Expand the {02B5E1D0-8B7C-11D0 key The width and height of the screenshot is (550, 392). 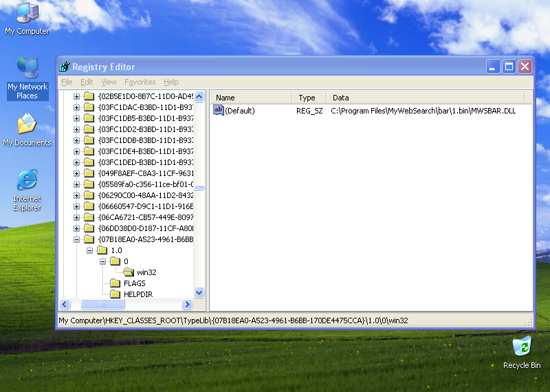pos(76,96)
